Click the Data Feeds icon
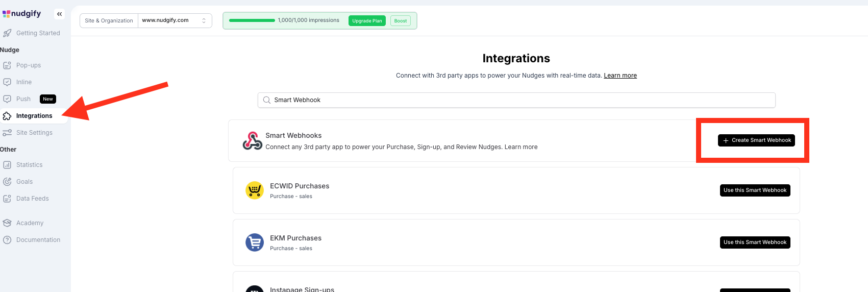868x292 pixels. click(7, 199)
